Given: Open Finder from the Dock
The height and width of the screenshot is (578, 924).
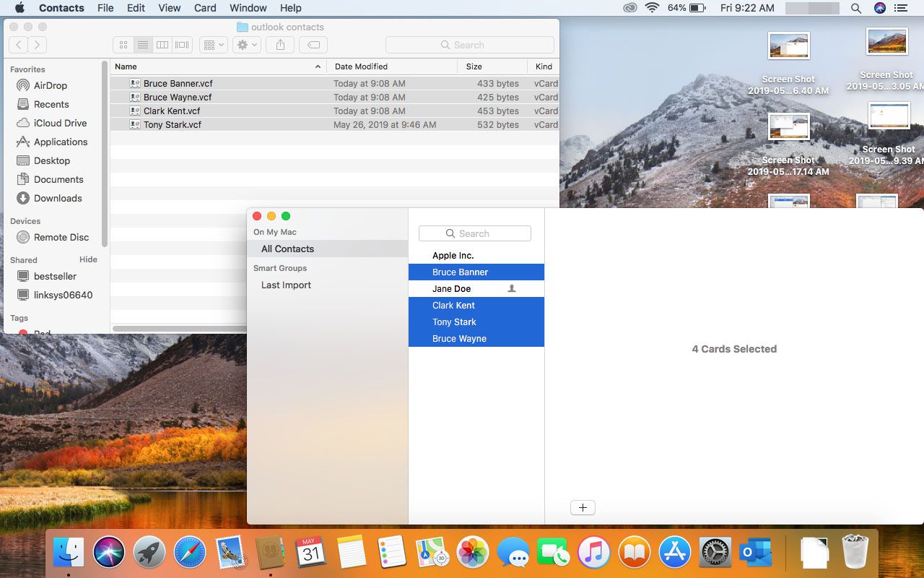Looking at the screenshot, I should [x=69, y=553].
